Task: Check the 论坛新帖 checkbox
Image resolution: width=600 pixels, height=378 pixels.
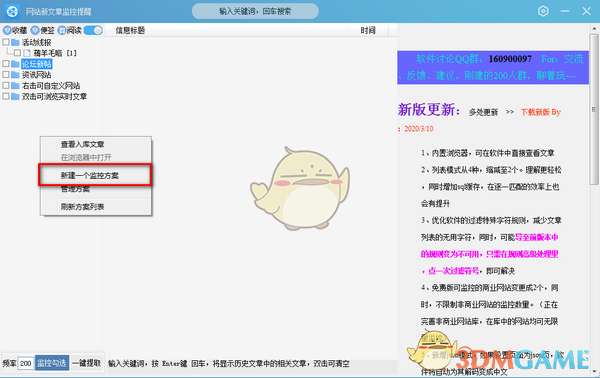Action: tap(6, 64)
